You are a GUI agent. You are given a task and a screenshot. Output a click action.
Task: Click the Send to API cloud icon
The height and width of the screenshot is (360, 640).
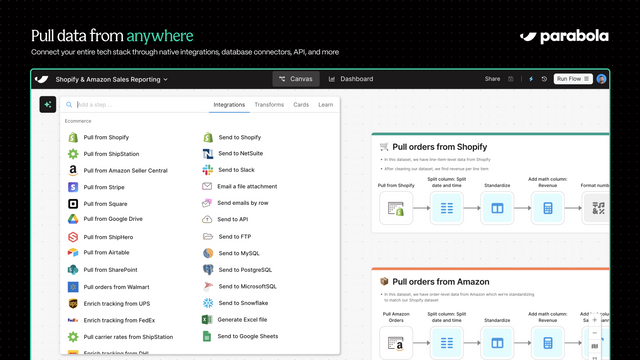coord(207,219)
